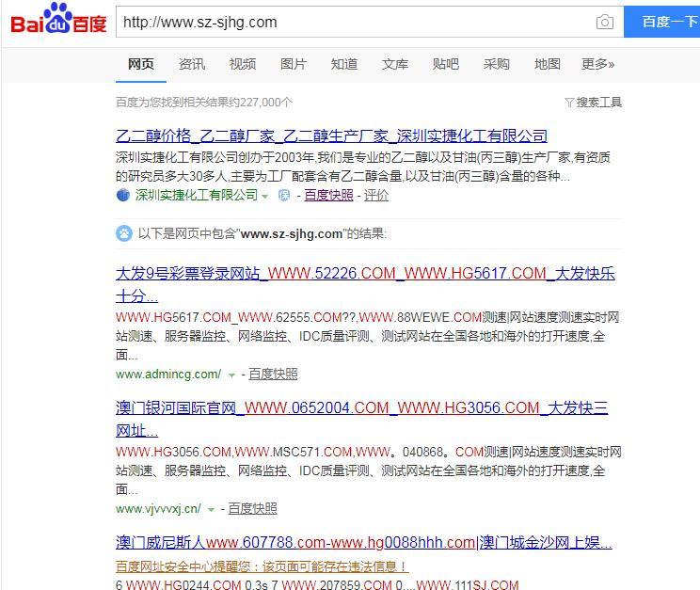
Task: Switch to the 视频 tab
Action: coord(243,64)
